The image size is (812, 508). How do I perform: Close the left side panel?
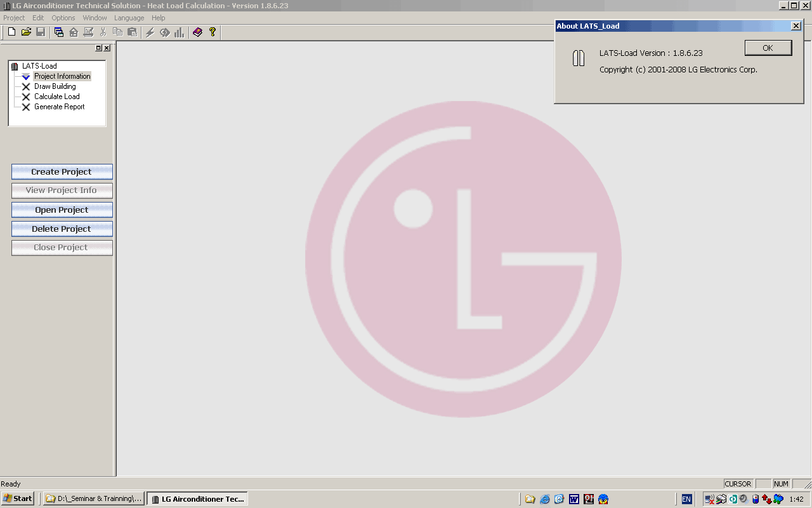tap(107, 48)
